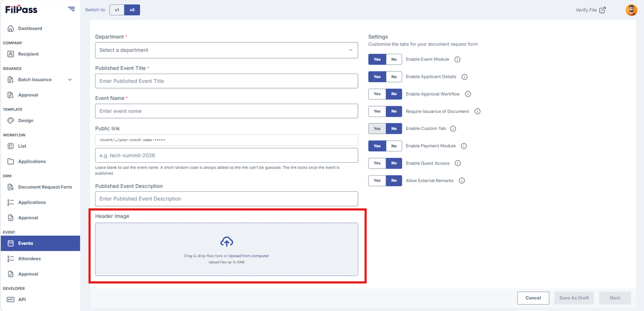Set Enable Custom Tab to Yes
The width and height of the screenshot is (644, 311).
(x=377, y=128)
